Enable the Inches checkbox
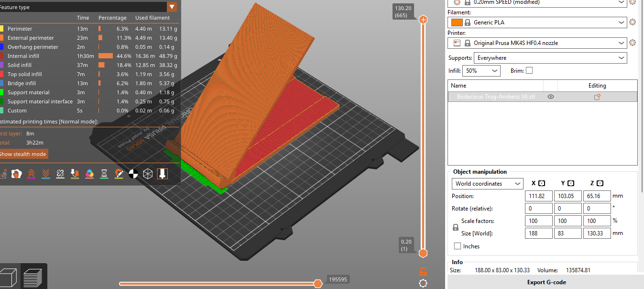The image size is (644, 289). click(458, 246)
